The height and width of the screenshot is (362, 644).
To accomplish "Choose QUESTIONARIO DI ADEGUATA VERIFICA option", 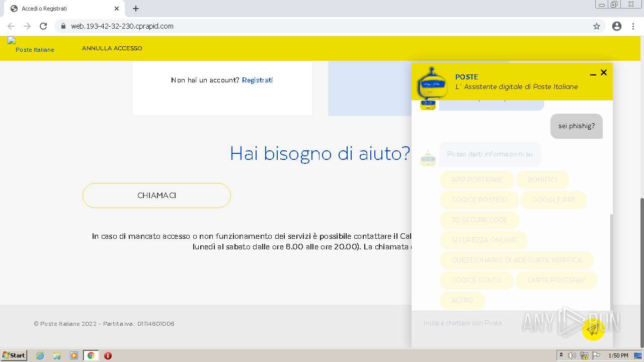I will pos(517,260).
